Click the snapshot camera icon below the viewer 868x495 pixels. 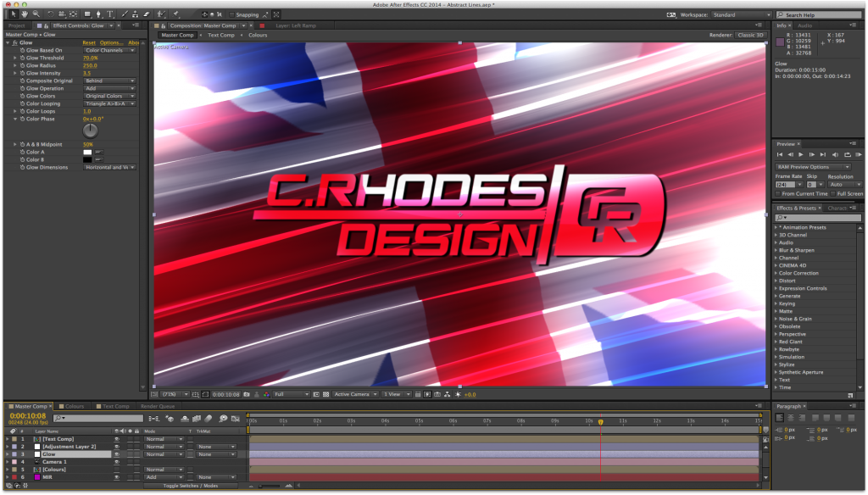tap(247, 394)
